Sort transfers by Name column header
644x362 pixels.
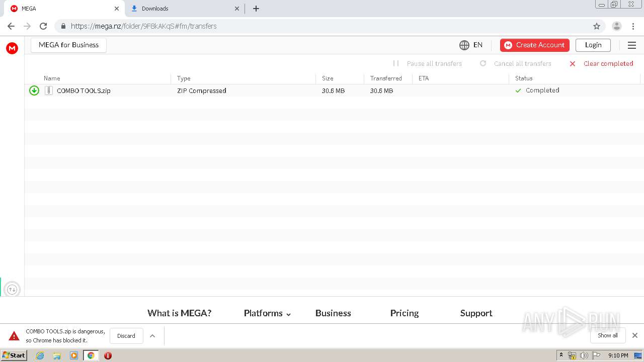pos(52,78)
